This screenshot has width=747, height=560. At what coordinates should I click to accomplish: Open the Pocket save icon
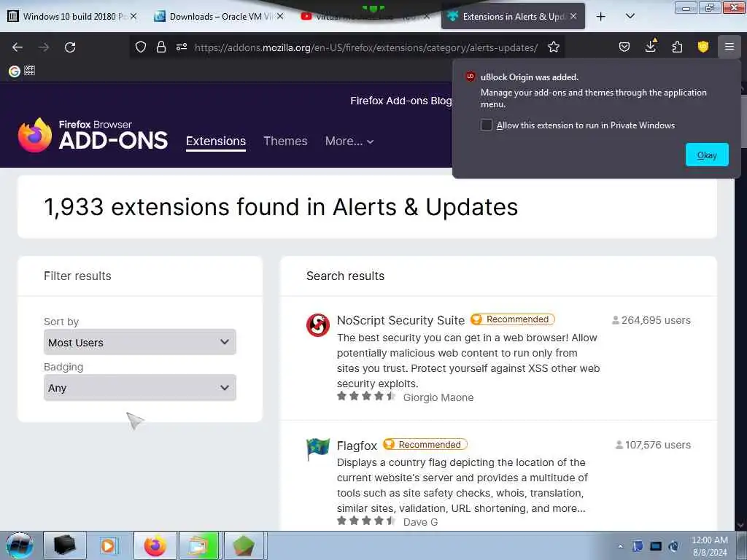click(x=624, y=47)
